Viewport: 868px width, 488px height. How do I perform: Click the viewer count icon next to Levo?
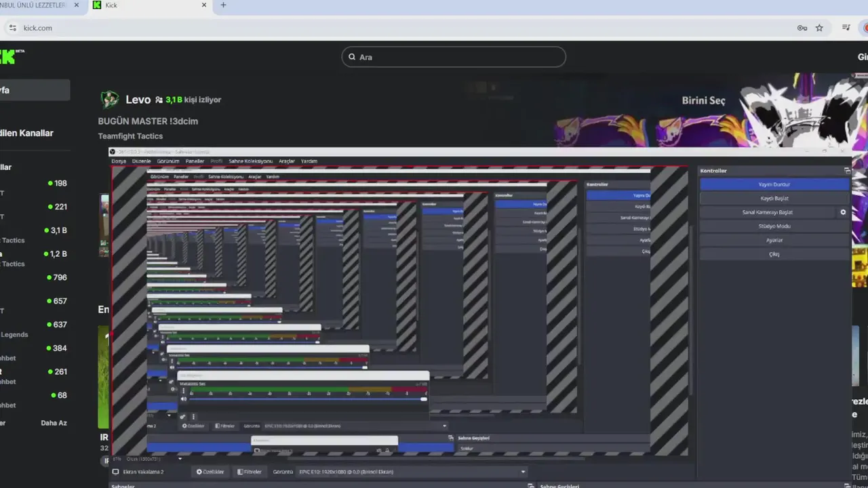pyautogui.click(x=159, y=100)
